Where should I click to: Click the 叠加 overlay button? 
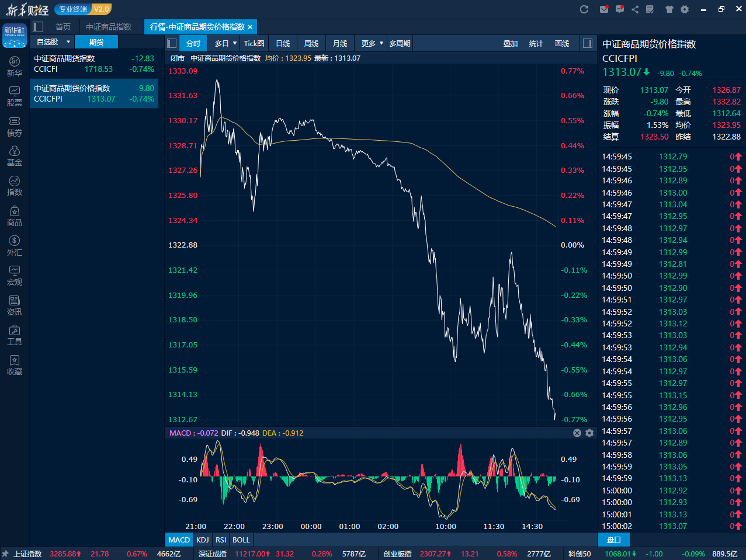coord(511,43)
